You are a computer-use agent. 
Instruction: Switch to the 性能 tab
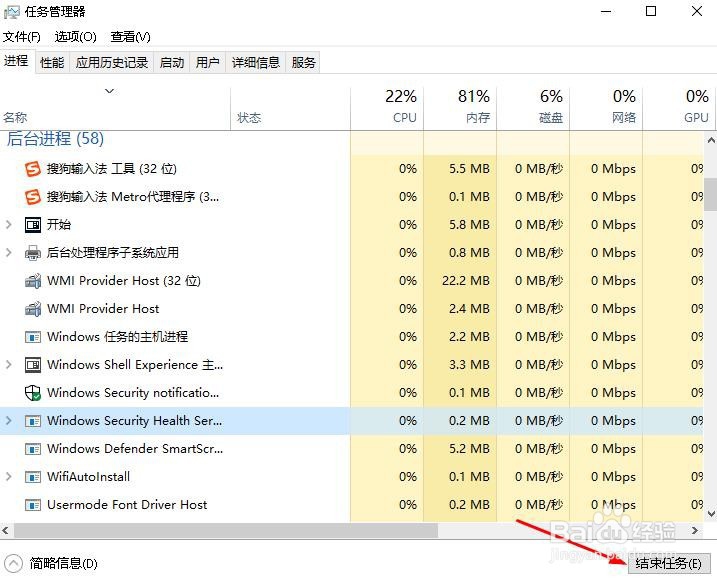[52, 62]
